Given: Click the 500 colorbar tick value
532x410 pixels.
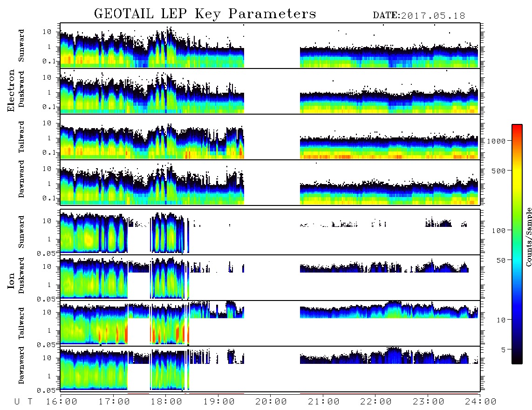Looking at the screenshot, I should click(498, 171).
